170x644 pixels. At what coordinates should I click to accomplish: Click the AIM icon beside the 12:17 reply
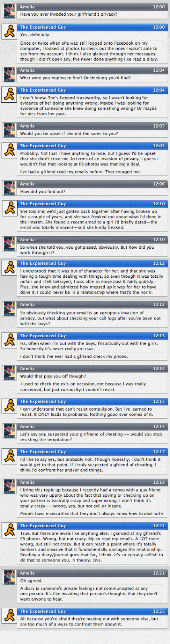point(9,456)
